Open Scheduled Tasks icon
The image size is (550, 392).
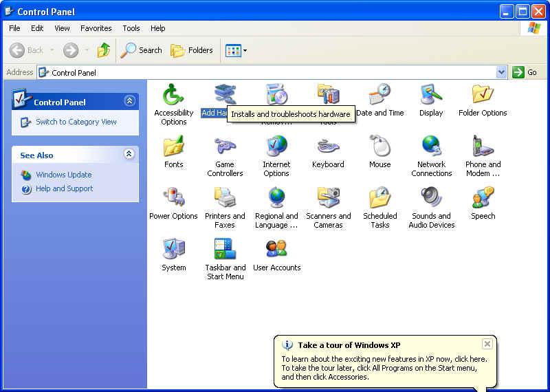click(x=379, y=198)
